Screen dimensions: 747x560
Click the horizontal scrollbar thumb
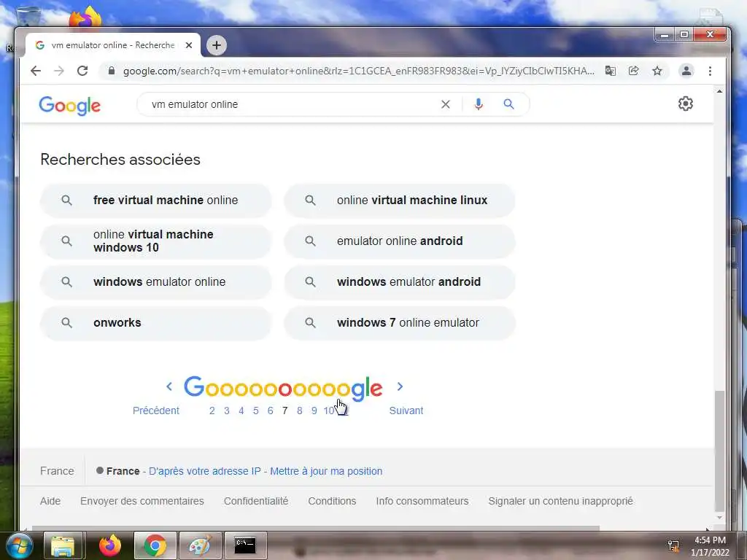pyautogui.click(x=315, y=528)
